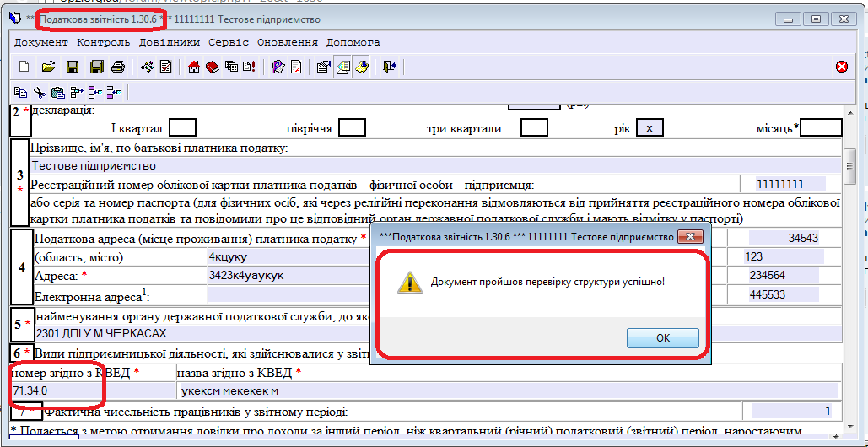
Task: Click the paste clipboard icon
Action: tap(57, 92)
